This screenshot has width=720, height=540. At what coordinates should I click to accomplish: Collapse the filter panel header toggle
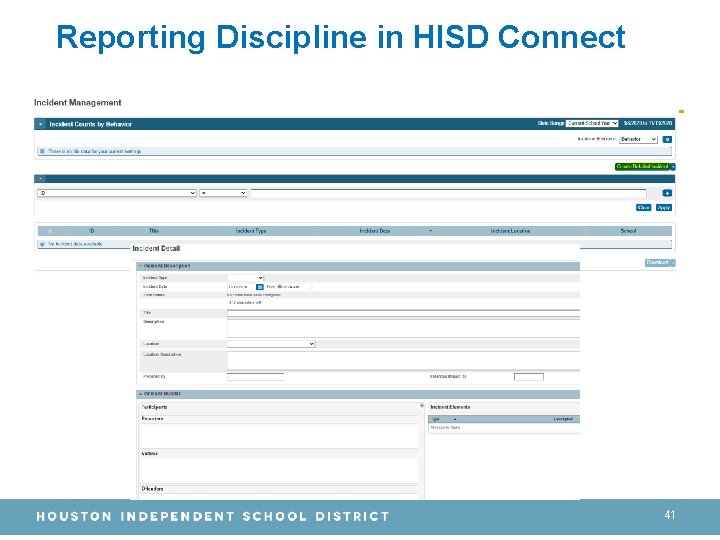click(41, 179)
